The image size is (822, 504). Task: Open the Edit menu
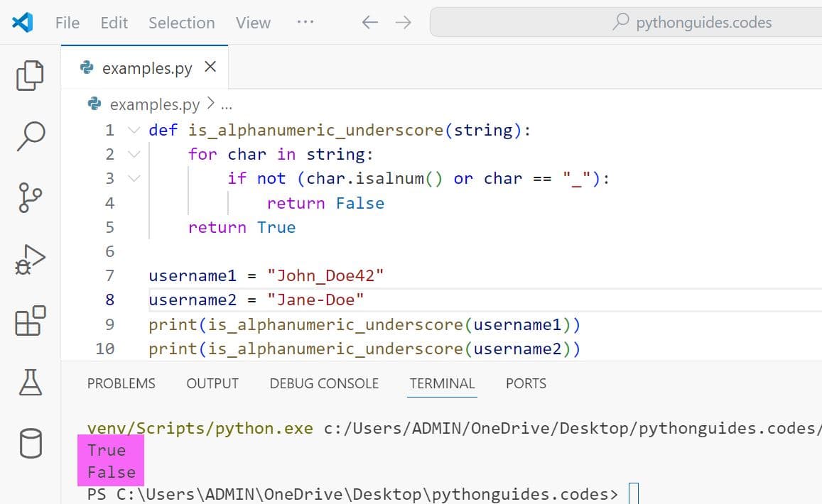click(x=114, y=23)
